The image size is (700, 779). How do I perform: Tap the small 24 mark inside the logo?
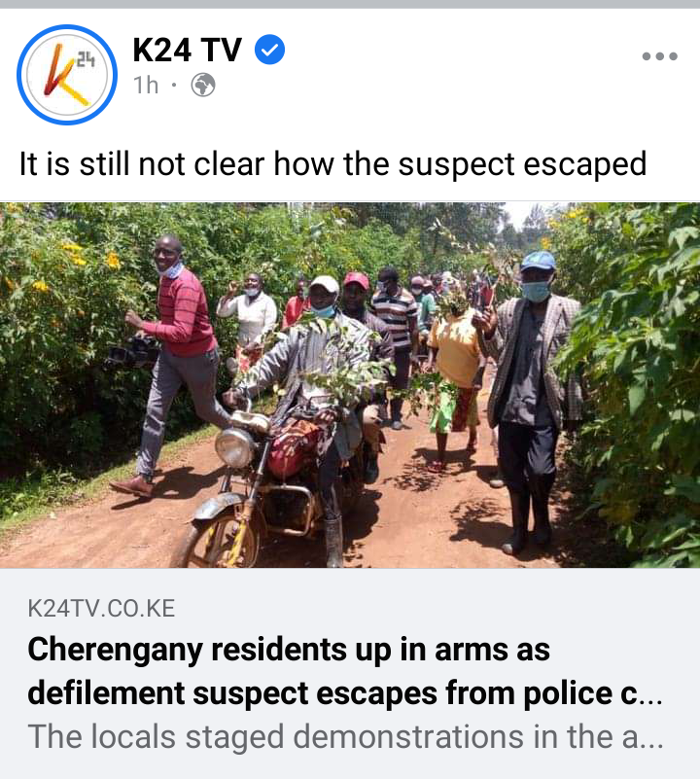(x=86, y=60)
